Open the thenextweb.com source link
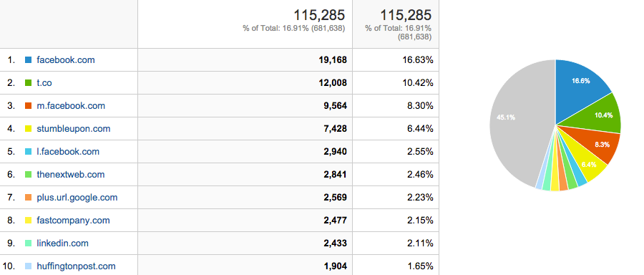Screen dimensions: 644x275 71,174
